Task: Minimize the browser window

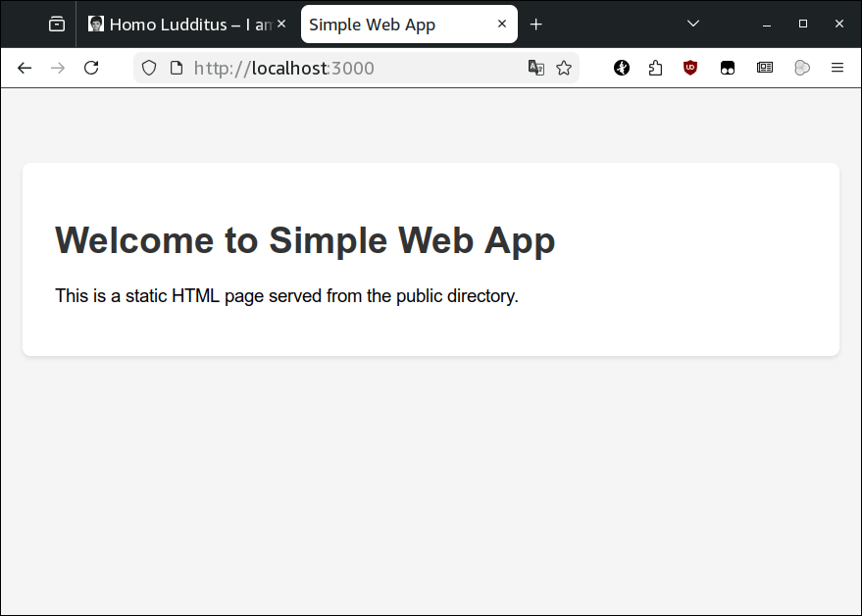Action: 767,25
